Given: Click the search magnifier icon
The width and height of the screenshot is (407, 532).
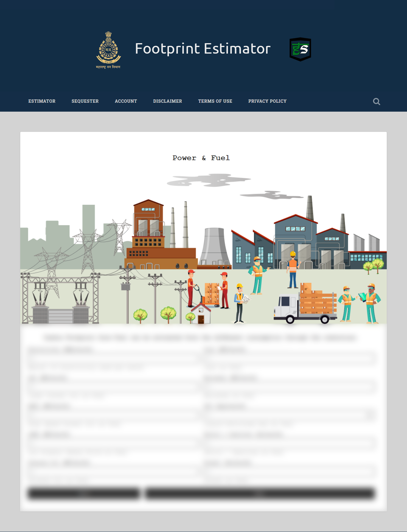Looking at the screenshot, I should 376,102.
